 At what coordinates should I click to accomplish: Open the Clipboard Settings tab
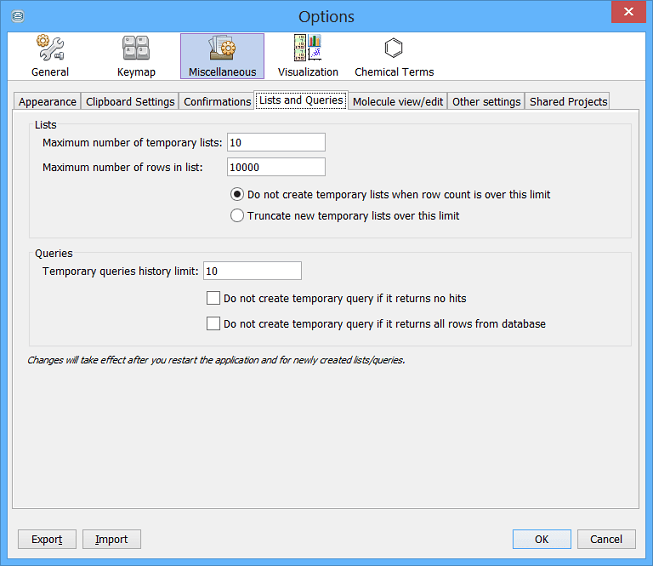coord(130,102)
